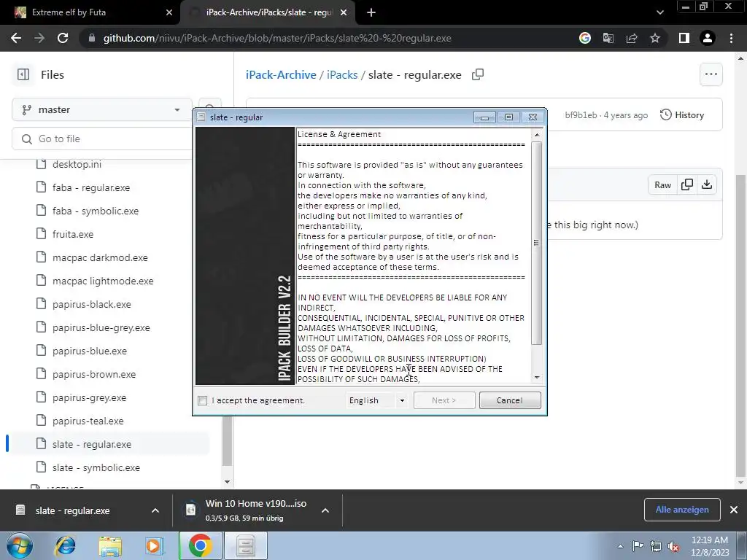Go back with the browser back arrow
Screen dimensions: 747x560
(x=16, y=38)
